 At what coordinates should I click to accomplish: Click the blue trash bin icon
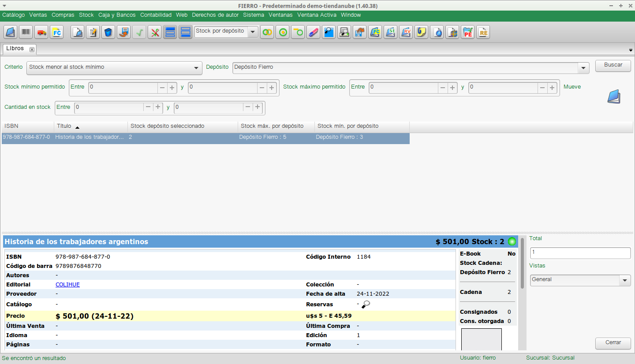[108, 32]
